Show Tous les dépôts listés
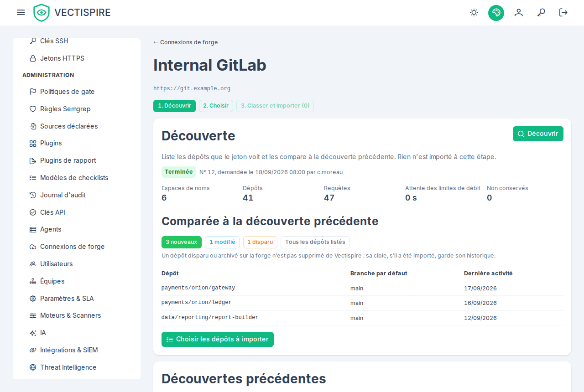 315,242
